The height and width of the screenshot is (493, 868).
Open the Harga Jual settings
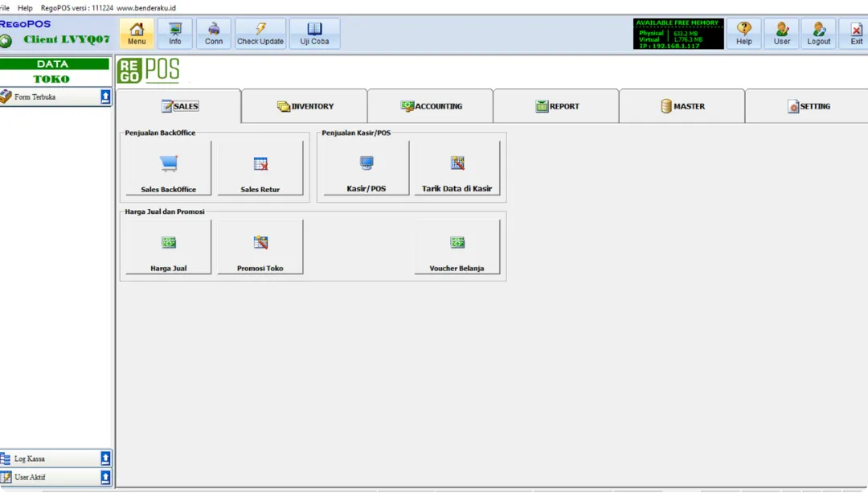point(169,247)
